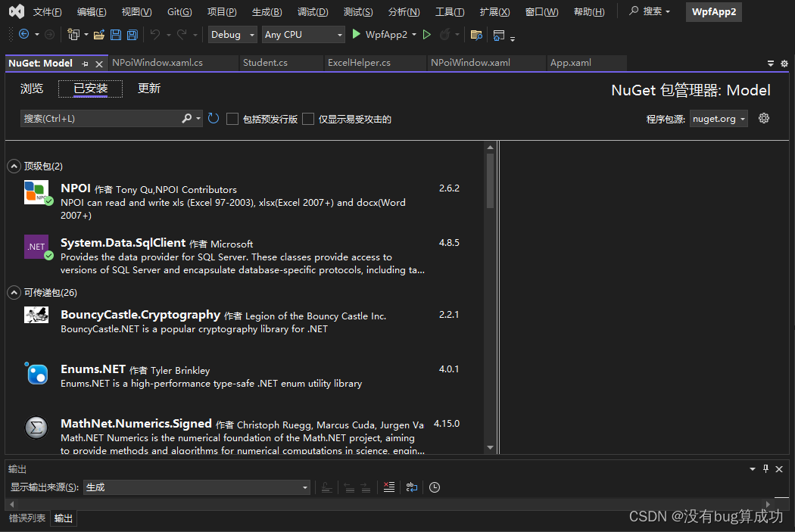This screenshot has height=532, width=795.
Task: Open dropdown arrow next to WpfApp2 start button
Action: pos(414,35)
